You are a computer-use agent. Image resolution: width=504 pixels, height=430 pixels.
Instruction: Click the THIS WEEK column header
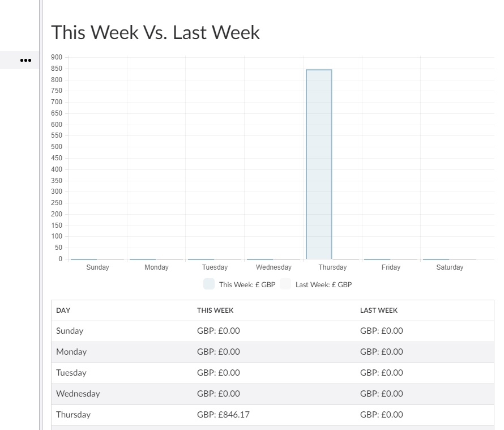coord(215,310)
